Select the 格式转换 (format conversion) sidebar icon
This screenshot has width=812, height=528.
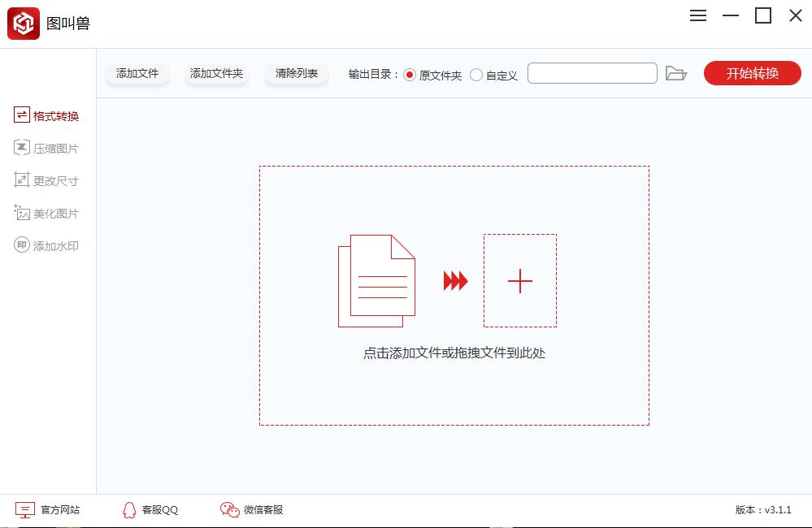click(46, 115)
